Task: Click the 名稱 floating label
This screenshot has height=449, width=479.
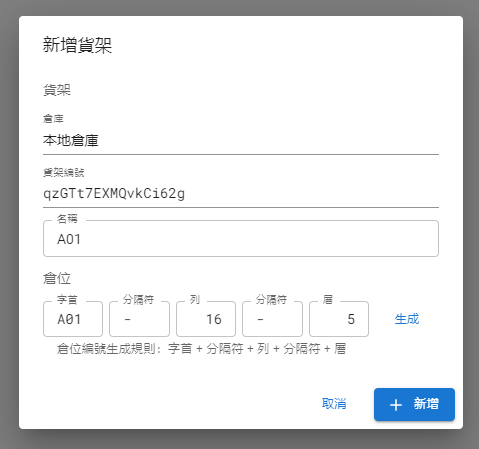Action: pyautogui.click(x=67, y=219)
